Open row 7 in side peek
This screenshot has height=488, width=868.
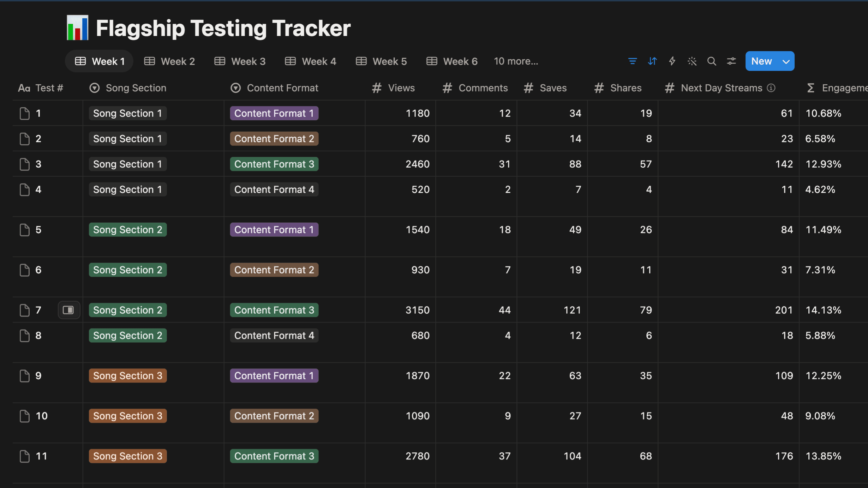[x=68, y=310]
